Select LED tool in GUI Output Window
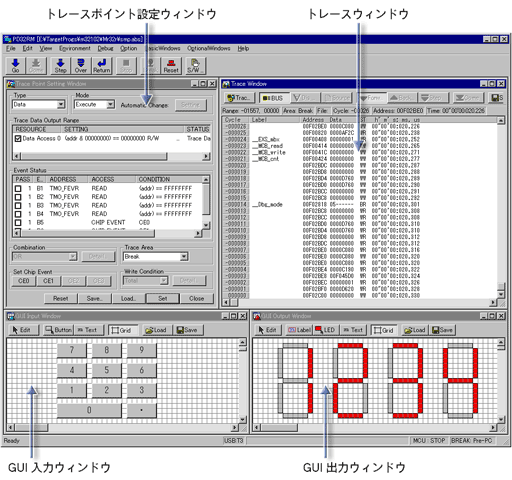 click(326, 330)
